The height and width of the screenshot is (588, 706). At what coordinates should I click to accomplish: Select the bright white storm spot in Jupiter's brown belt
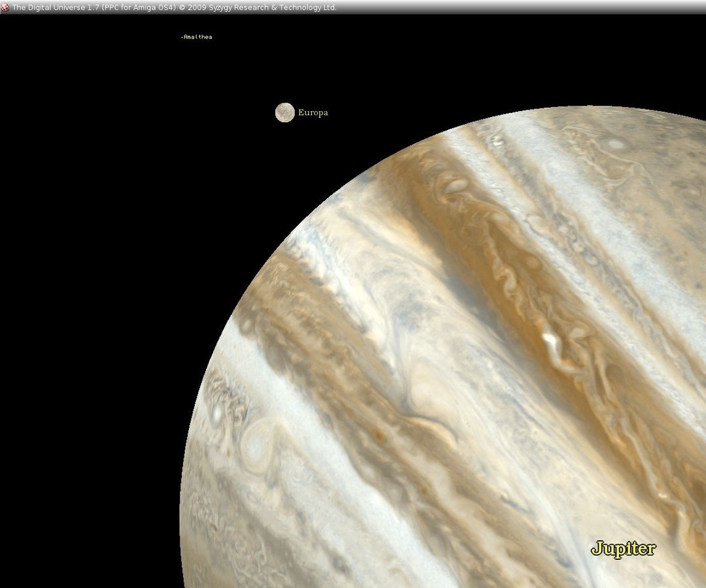(x=549, y=340)
